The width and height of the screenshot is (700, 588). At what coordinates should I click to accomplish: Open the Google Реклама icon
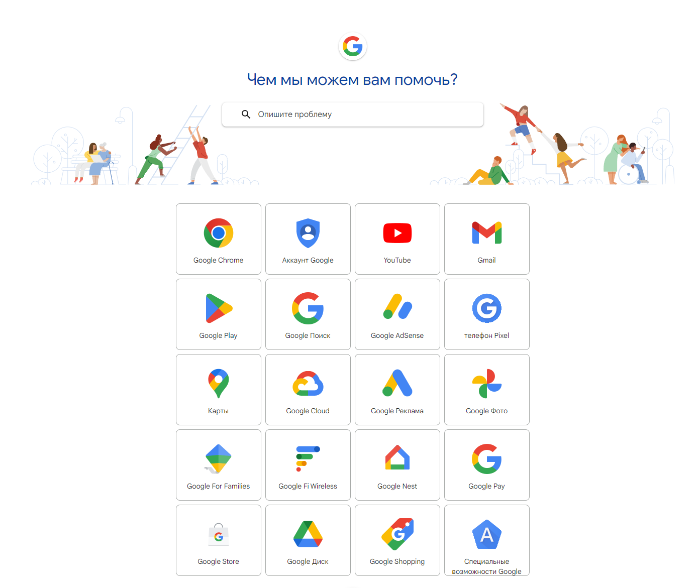tap(397, 383)
